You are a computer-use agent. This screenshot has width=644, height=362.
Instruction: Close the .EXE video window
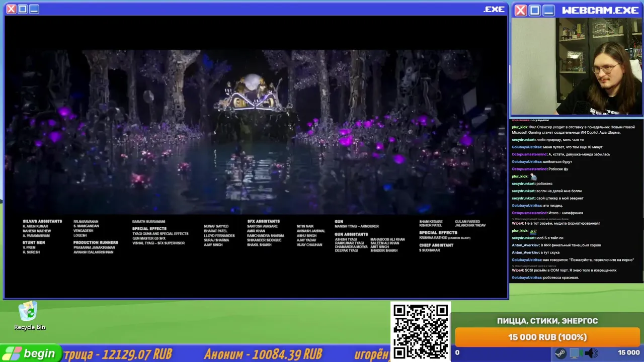(11, 9)
